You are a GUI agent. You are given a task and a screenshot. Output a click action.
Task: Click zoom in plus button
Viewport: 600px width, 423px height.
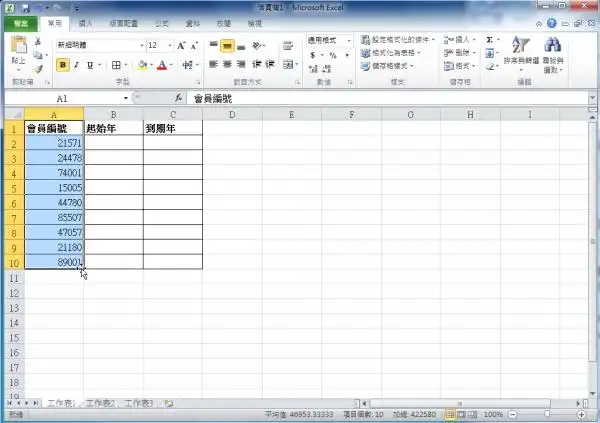[x=581, y=414]
